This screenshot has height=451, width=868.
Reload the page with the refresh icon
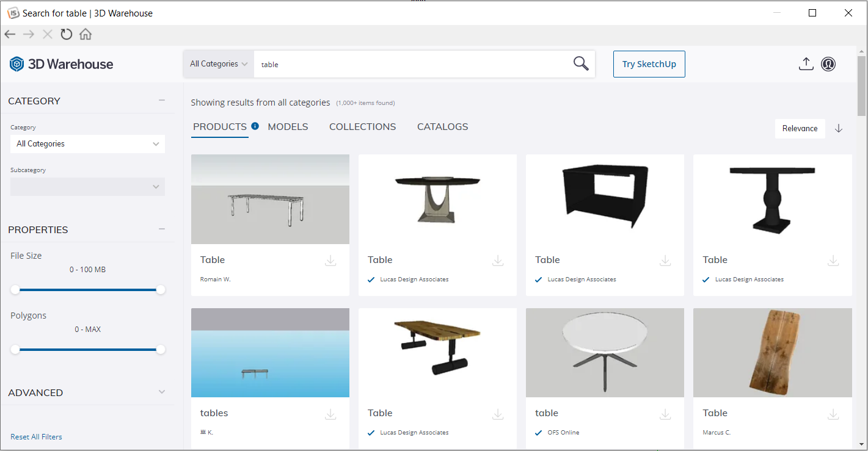click(66, 35)
